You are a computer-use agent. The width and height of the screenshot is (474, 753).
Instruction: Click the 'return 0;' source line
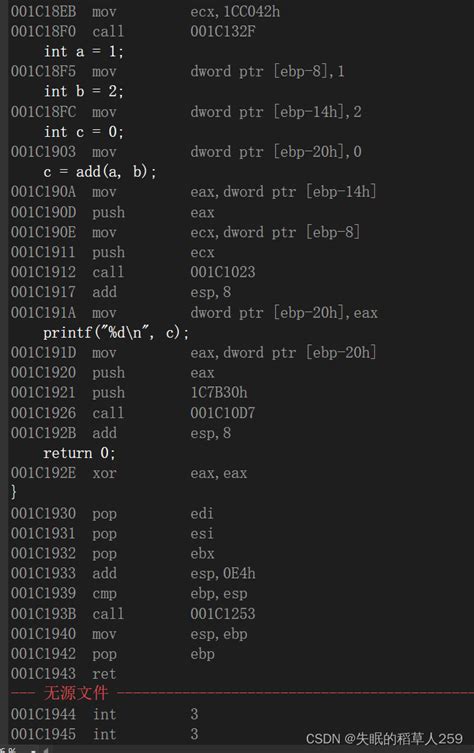79,453
